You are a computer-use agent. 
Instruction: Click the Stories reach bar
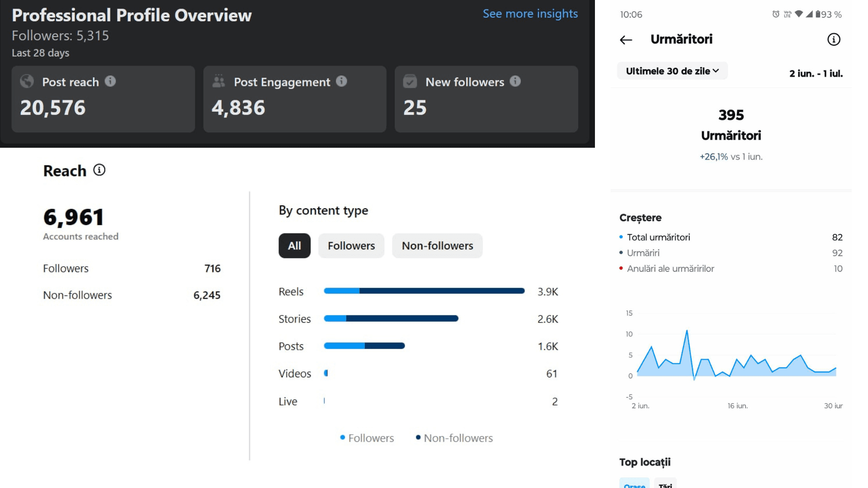click(x=391, y=319)
